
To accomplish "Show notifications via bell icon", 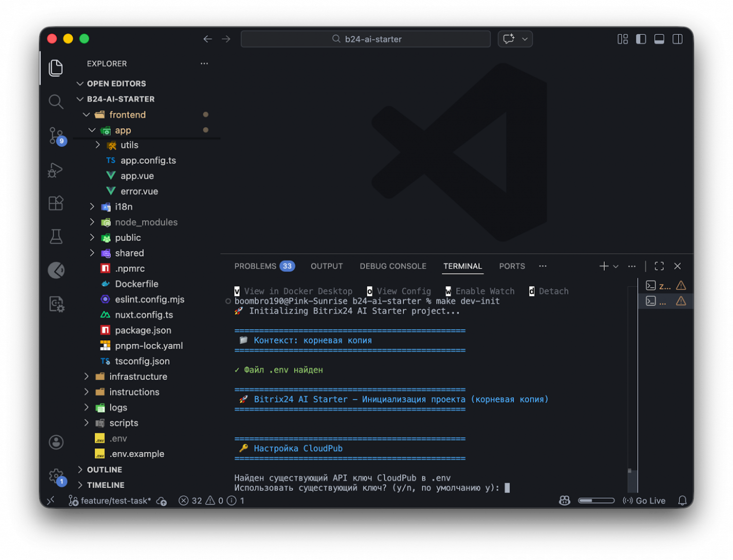I will point(682,501).
